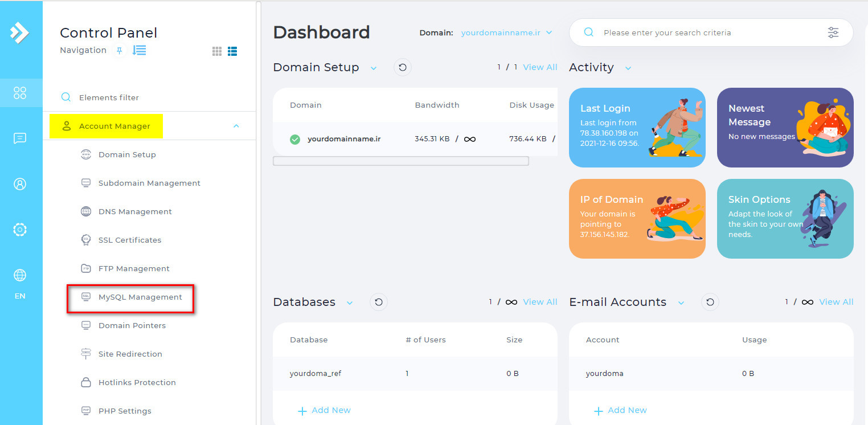Select the yourdoma e-mail account row

[x=711, y=374]
